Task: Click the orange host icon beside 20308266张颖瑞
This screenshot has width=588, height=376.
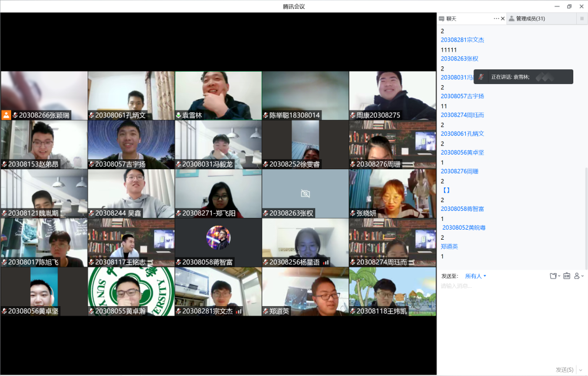Action: click(x=6, y=115)
